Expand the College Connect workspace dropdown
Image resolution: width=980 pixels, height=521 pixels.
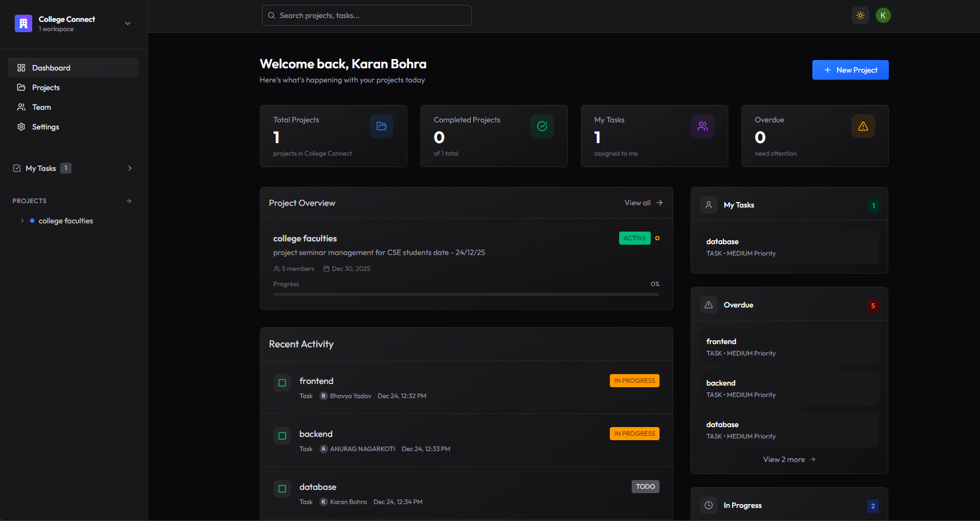128,23
